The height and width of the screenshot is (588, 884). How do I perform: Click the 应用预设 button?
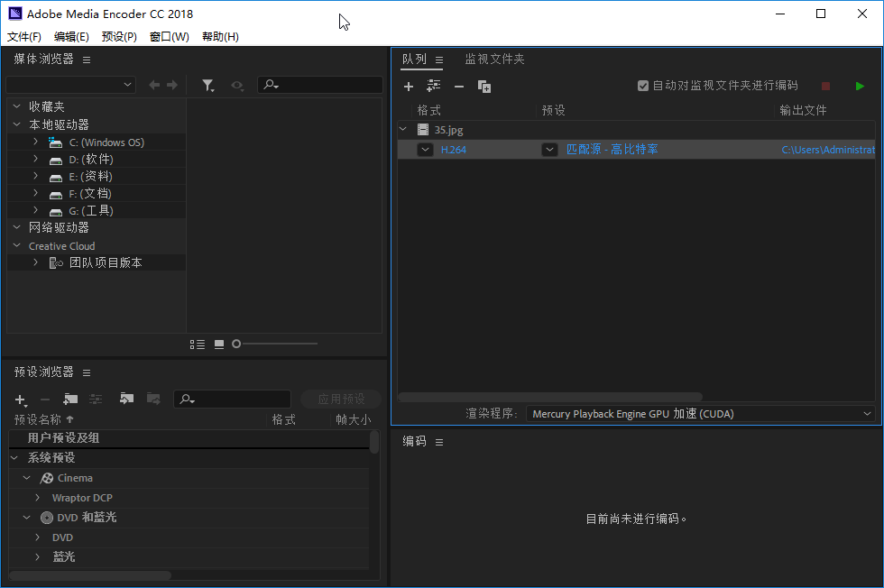pyautogui.click(x=341, y=400)
